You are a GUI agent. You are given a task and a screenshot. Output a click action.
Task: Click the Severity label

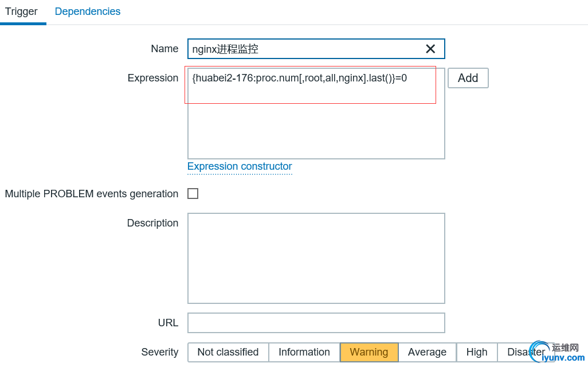click(x=160, y=352)
